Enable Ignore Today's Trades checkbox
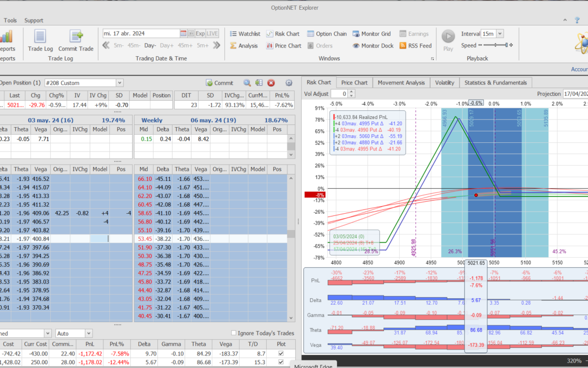The width and height of the screenshot is (588, 368). click(x=234, y=333)
